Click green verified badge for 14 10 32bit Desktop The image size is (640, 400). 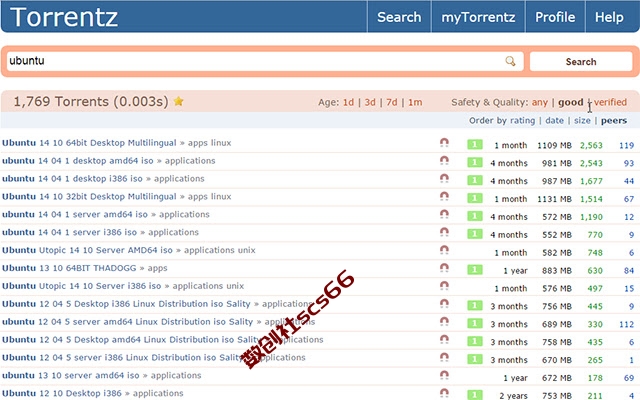(x=475, y=198)
